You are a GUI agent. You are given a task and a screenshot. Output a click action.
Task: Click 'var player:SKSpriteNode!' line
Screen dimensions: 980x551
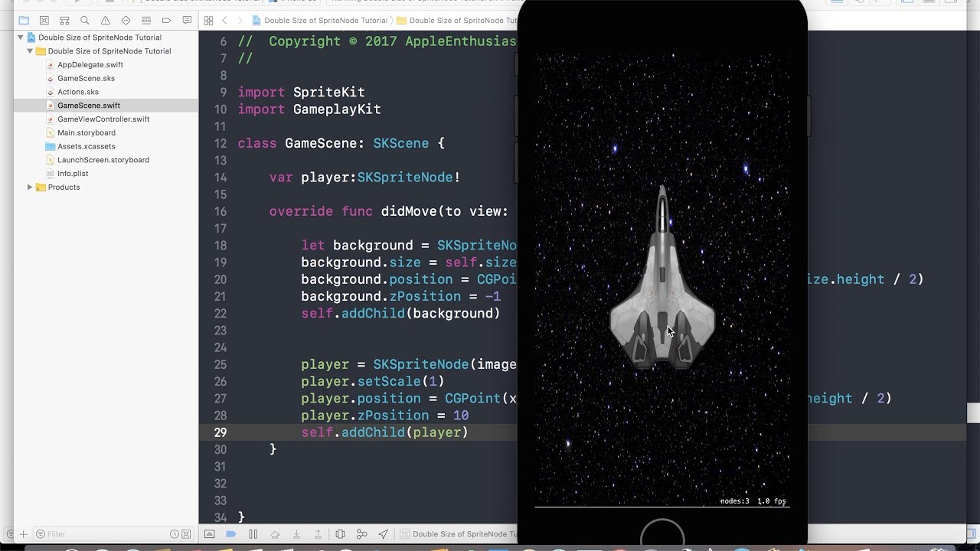[364, 178]
